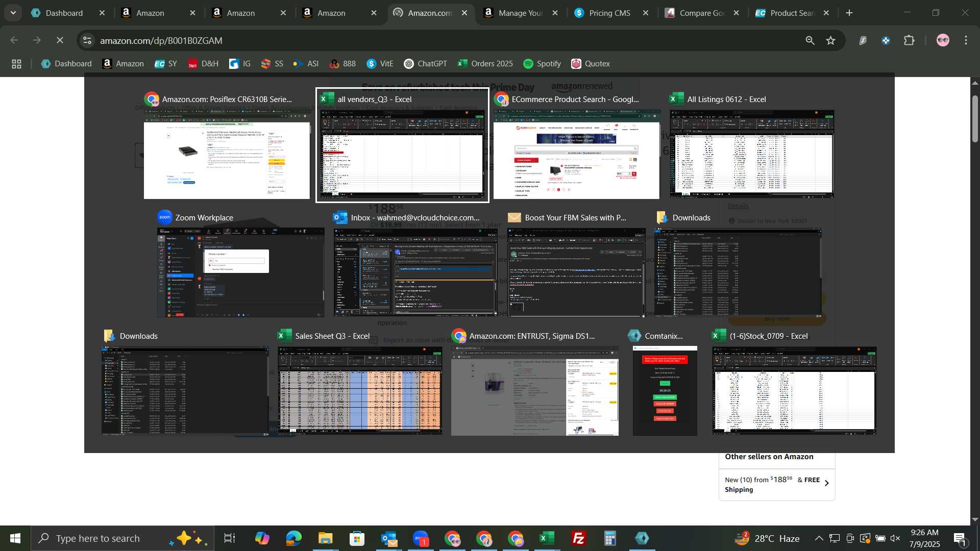Screen dimensions: 980x551
Task: Expand New (10) offers from other sellers
Action: click(777, 484)
